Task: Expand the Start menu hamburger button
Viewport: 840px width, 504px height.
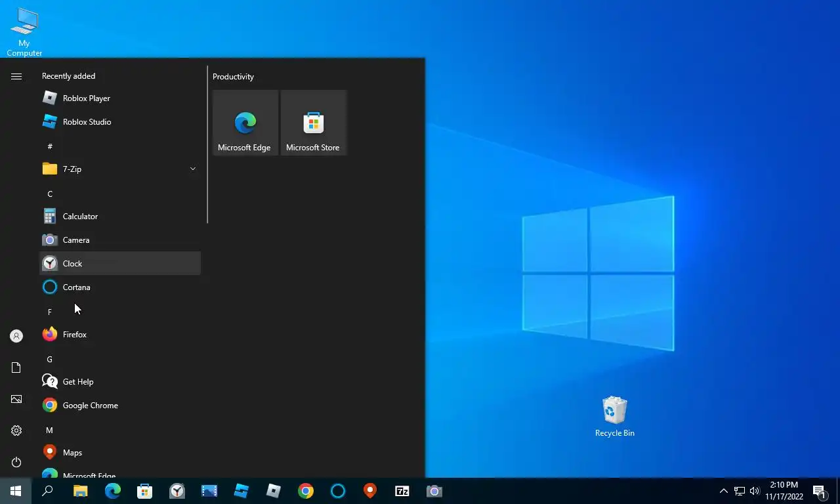Action: click(x=16, y=76)
